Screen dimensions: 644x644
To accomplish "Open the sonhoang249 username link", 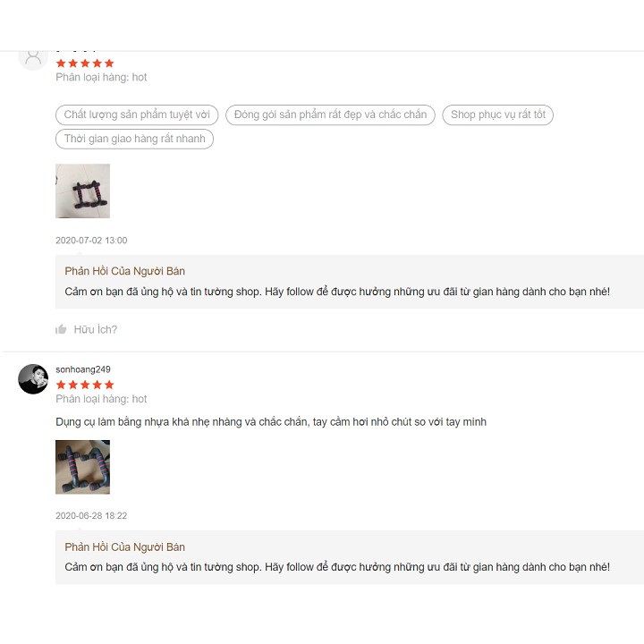I will 83,369.
